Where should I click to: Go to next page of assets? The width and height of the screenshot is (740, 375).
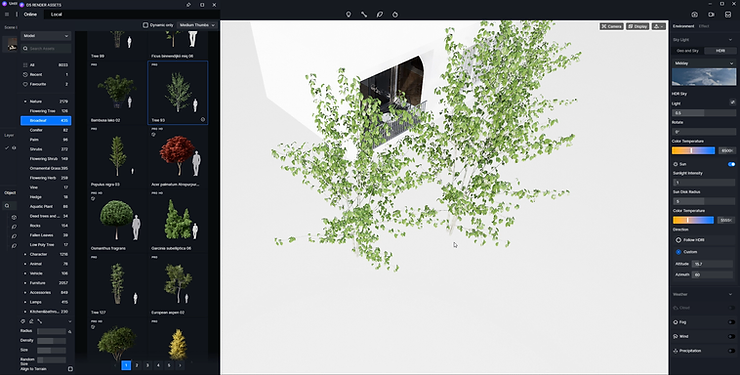[x=180, y=365]
